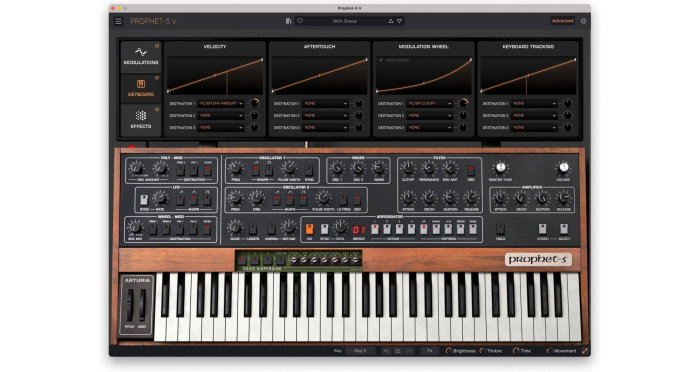Click Filter Resonance knob
Screen dimensions: 700x372
[429, 168]
